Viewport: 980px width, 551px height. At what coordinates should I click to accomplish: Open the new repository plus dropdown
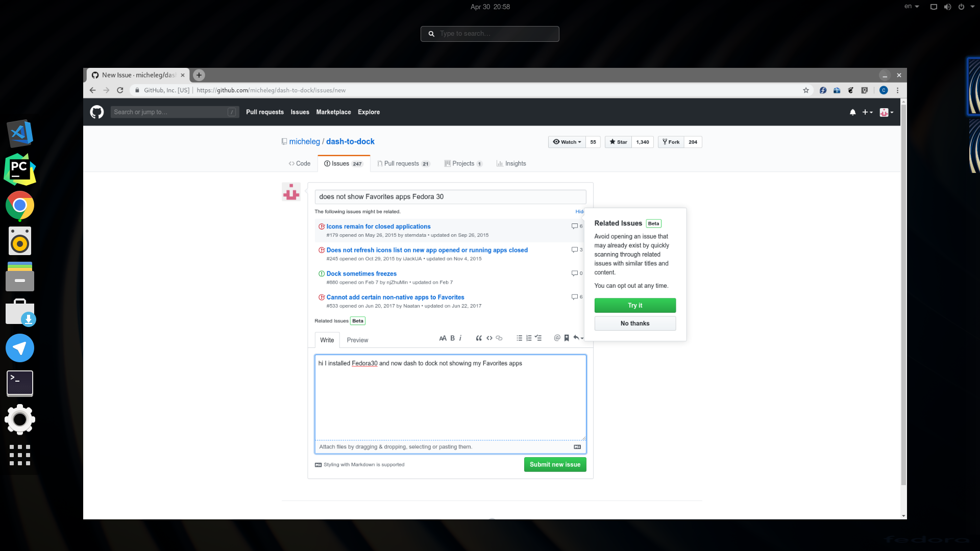click(x=868, y=112)
